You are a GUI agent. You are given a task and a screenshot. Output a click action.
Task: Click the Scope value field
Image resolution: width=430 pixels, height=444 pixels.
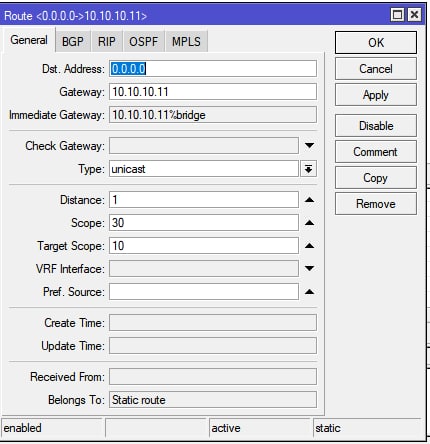click(204, 223)
